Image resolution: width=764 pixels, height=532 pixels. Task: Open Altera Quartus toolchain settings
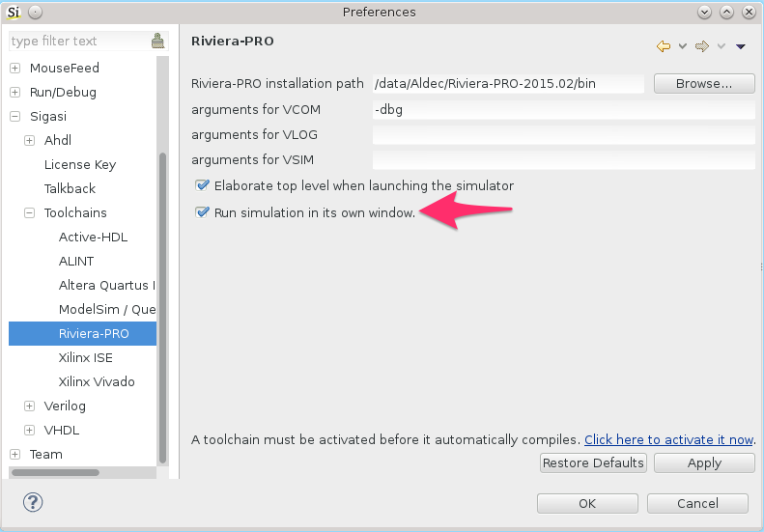point(106,285)
